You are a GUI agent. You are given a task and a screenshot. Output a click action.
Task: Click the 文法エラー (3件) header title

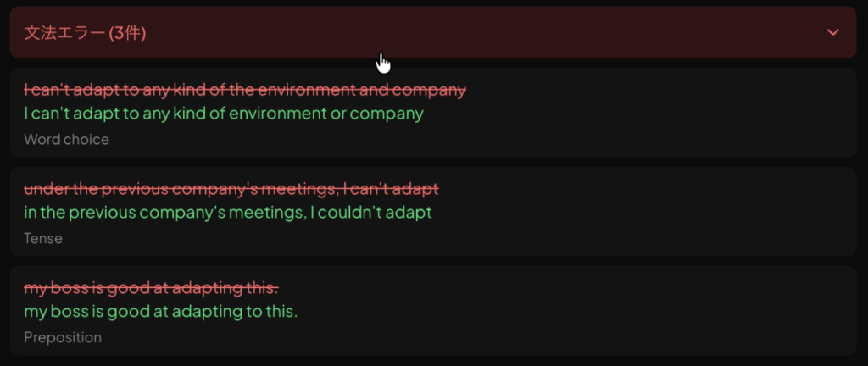pos(85,33)
